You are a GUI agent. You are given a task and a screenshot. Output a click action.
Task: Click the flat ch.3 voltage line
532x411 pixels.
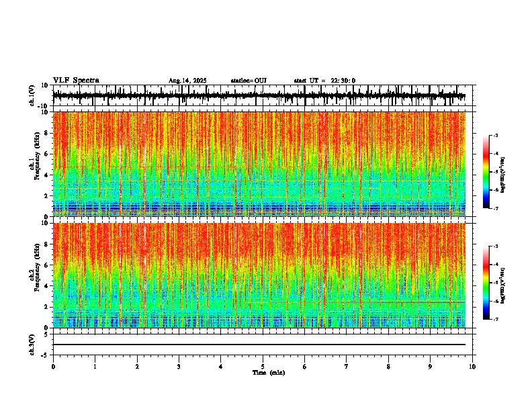tap(259, 345)
